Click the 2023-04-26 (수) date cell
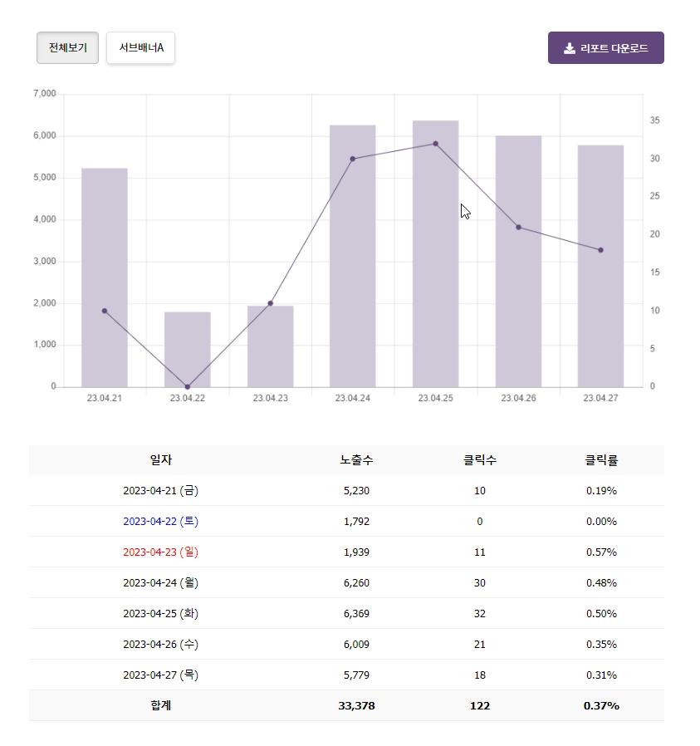700x746 pixels. tap(161, 644)
